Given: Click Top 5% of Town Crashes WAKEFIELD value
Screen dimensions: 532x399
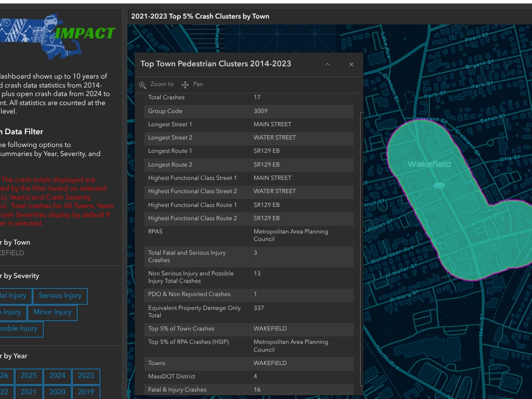Looking at the screenshot, I should 270,329.
